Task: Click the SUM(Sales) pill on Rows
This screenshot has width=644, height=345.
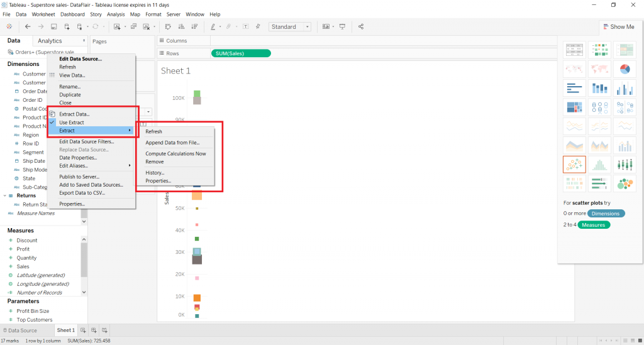Action: (x=241, y=53)
